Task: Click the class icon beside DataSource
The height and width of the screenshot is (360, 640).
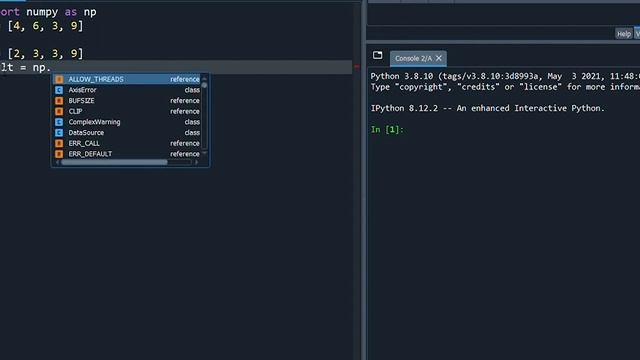Action: pyautogui.click(x=59, y=132)
